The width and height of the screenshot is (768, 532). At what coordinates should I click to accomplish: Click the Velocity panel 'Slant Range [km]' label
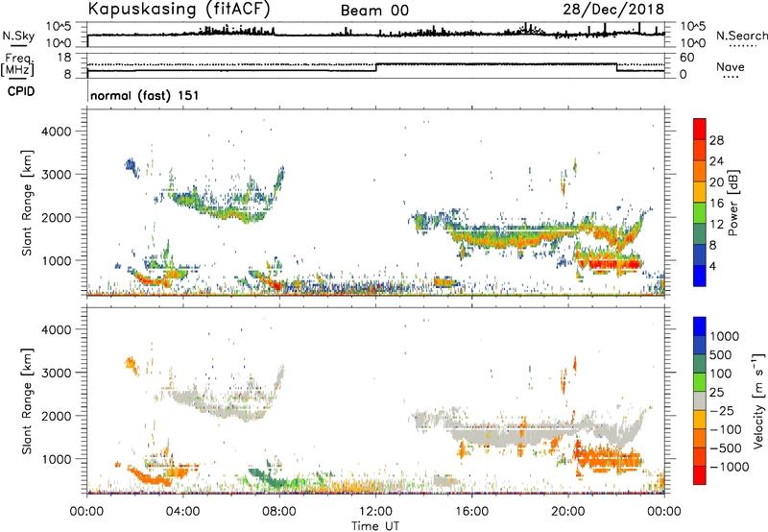pos(27,401)
